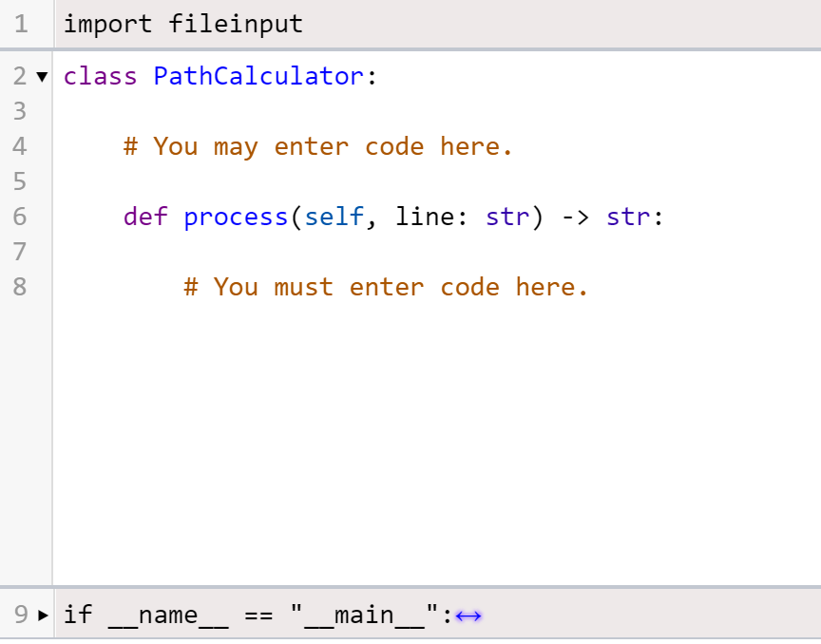
Task: Click the process method name
Action: tap(236, 217)
